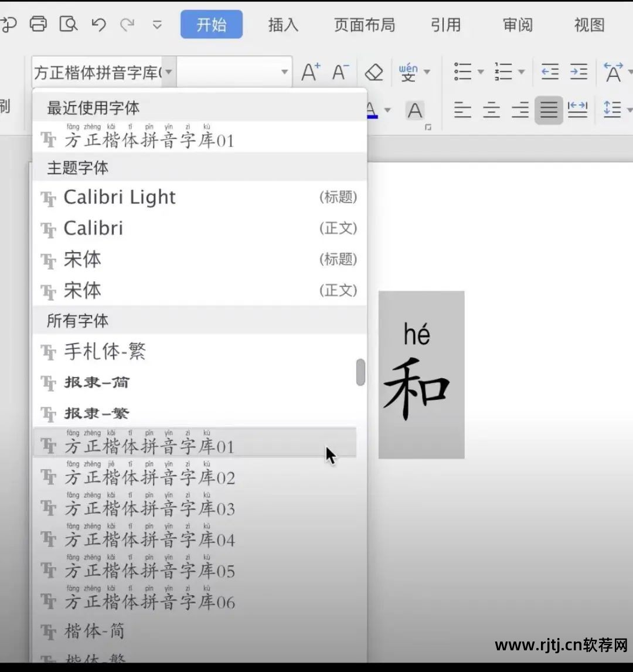Apply distributed alignment

[x=577, y=110]
